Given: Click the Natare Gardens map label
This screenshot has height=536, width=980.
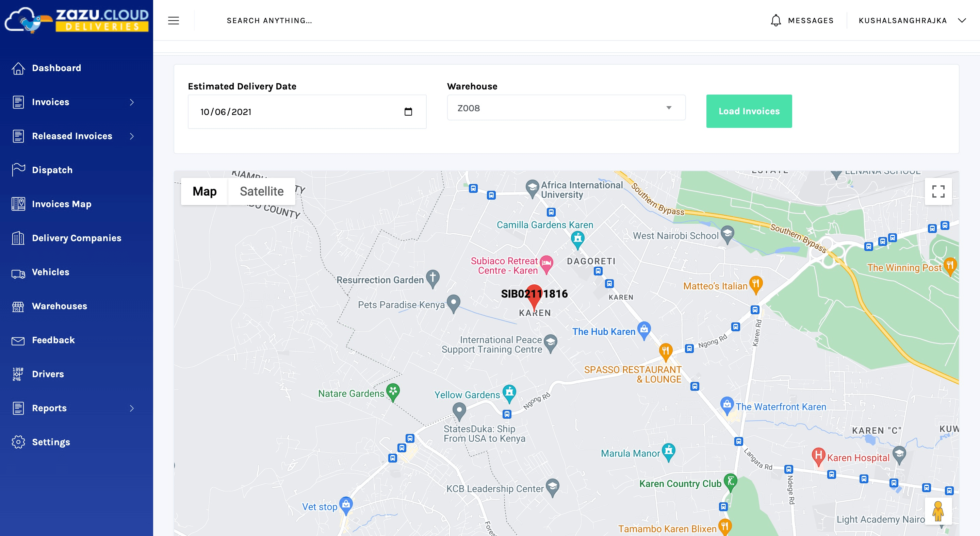Looking at the screenshot, I should 351,393.
